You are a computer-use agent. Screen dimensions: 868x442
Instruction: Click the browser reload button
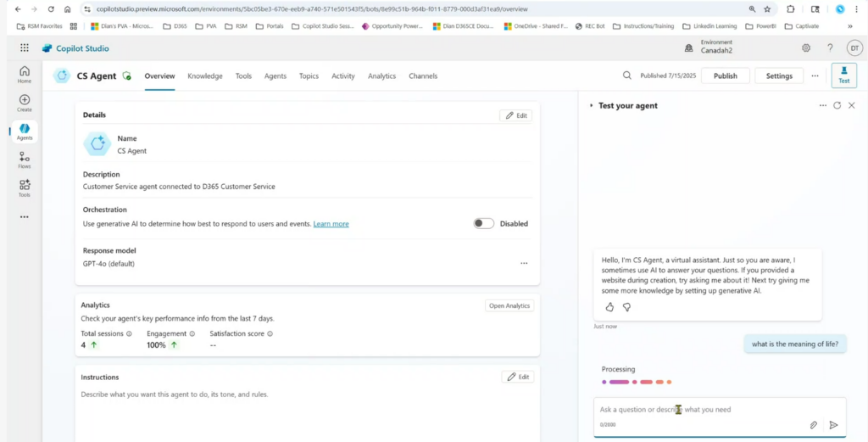click(x=51, y=8)
